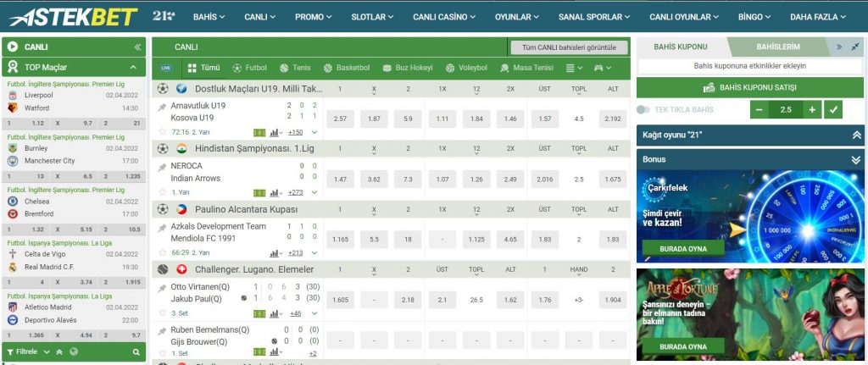The height and width of the screenshot is (365, 868).
Task: Move bet slip with double chevron icon
Action: click(x=839, y=47)
